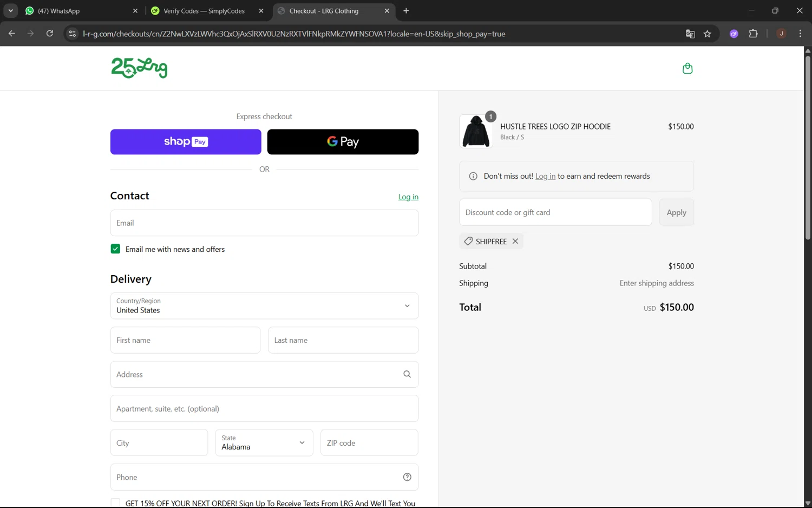Focus the Discount code or gift card field
Screen dimensions: 812x508
555,212
